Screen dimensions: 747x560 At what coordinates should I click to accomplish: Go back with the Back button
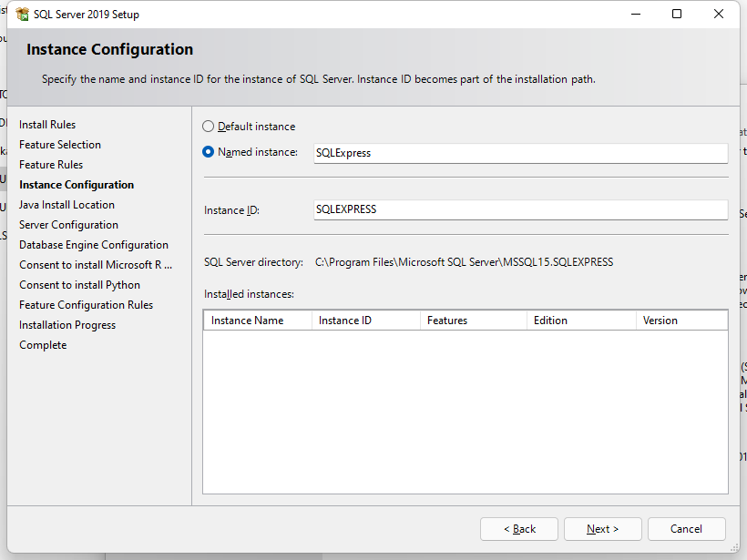tap(519, 529)
